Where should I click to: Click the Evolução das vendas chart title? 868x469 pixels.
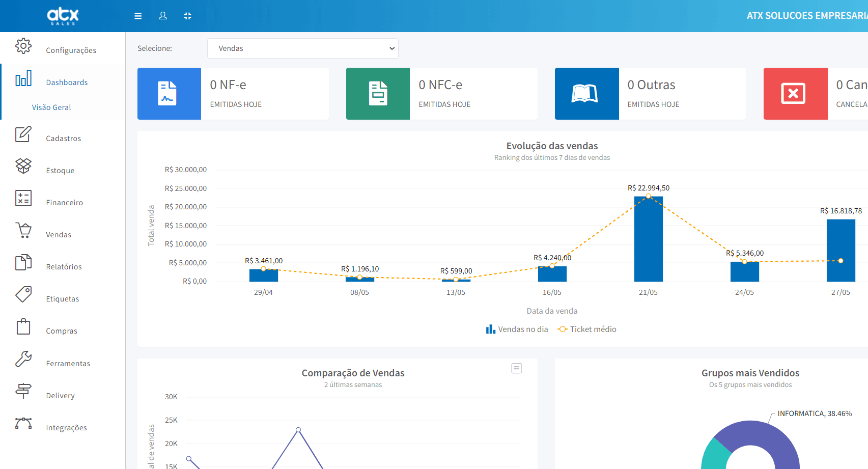pos(552,146)
